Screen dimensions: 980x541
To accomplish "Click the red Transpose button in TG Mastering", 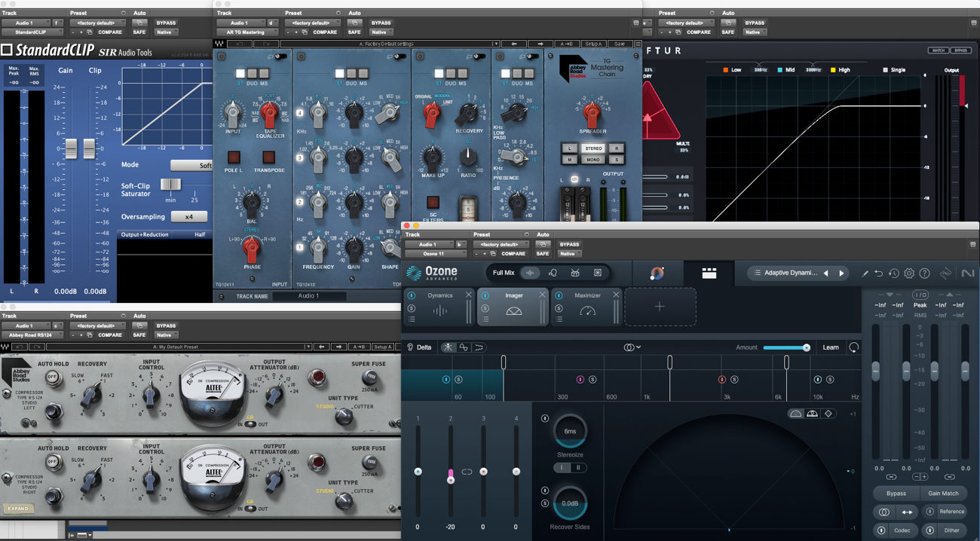I will pos(268,157).
